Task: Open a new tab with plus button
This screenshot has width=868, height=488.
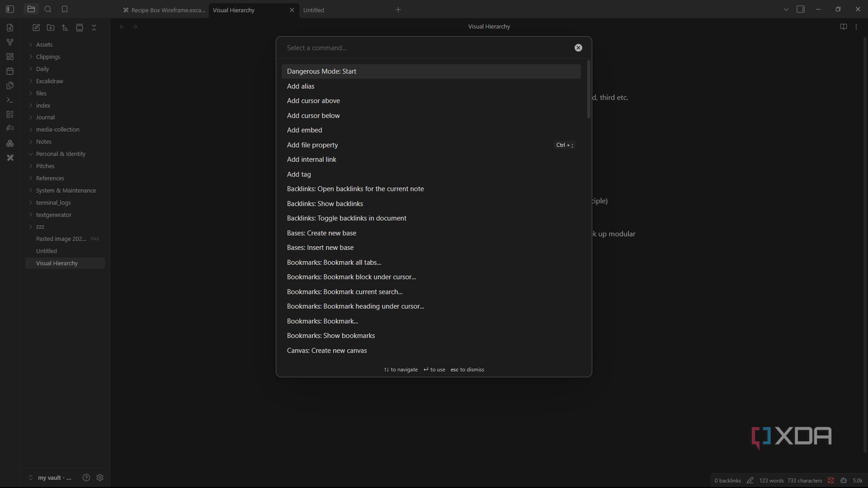Action: [398, 10]
